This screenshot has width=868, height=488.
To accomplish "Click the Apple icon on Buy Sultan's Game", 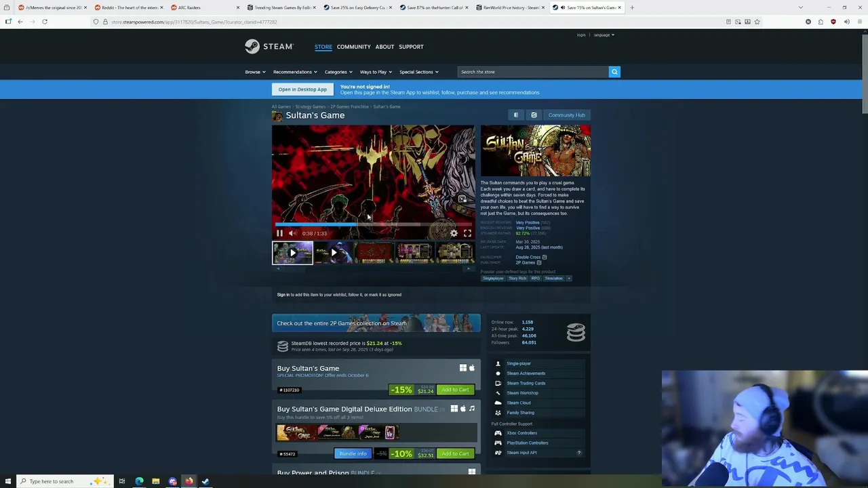I will 472,368.
